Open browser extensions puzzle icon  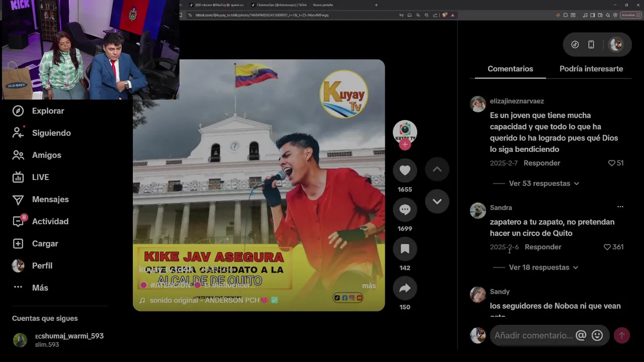click(x=566, y=15)
